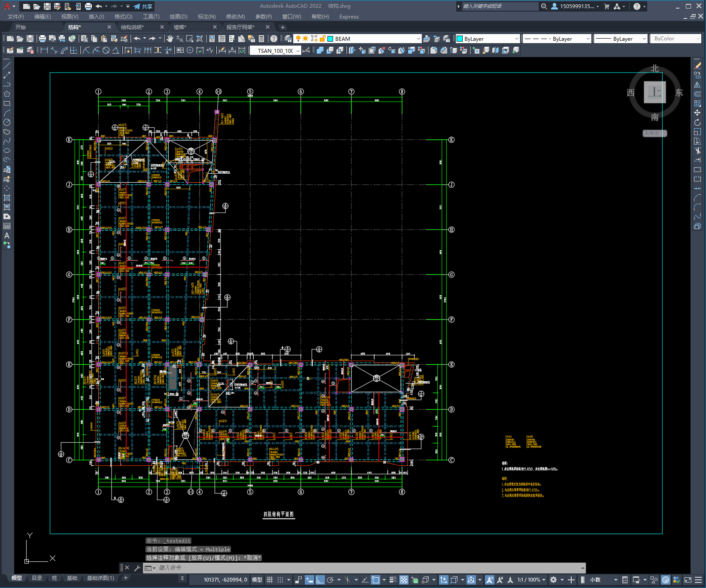Click the 未命名 UCS label under ViewCube

[654, 133]
